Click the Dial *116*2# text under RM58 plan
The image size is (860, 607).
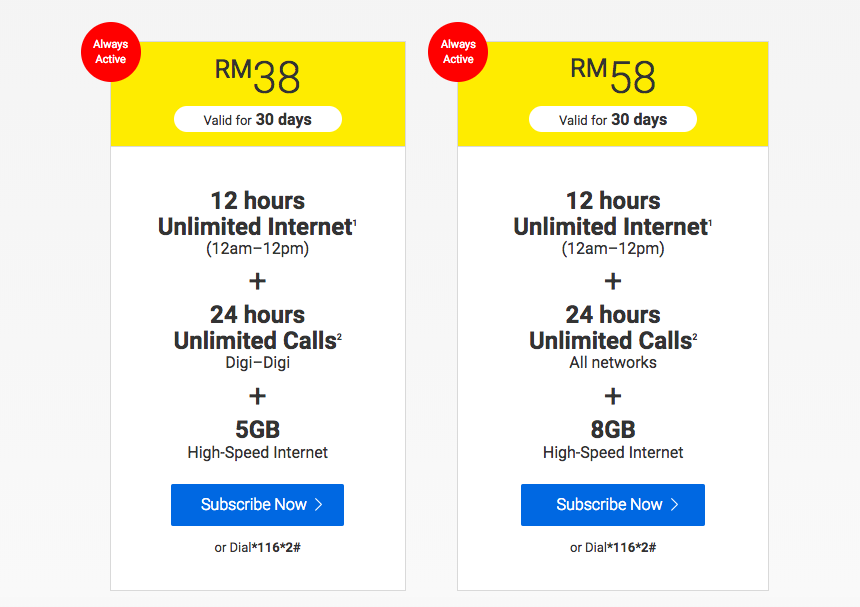[613, 547]
